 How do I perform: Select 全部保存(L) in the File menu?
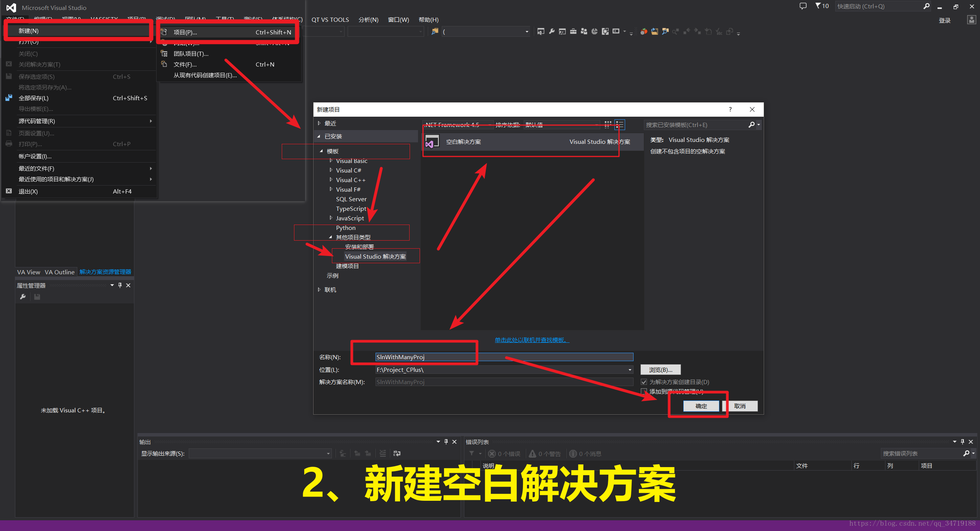pos(80,98)
